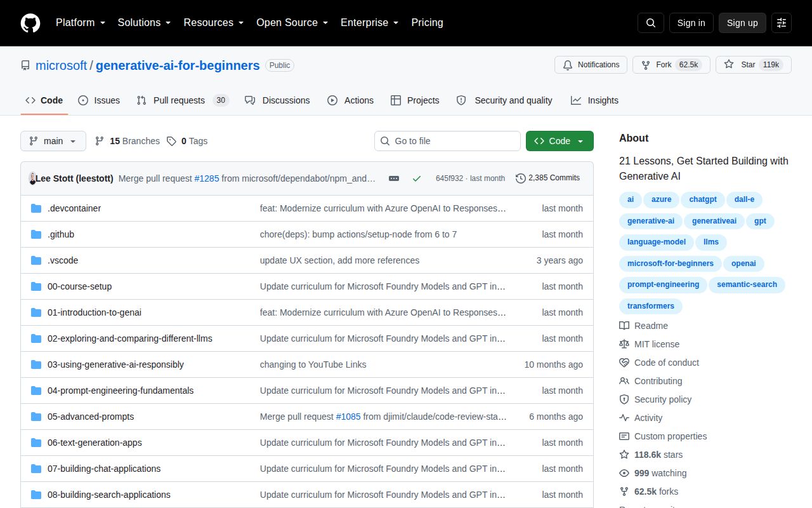Click Lee Stott's avatar image
The image size is (812, 508).
tap(32, 178)
